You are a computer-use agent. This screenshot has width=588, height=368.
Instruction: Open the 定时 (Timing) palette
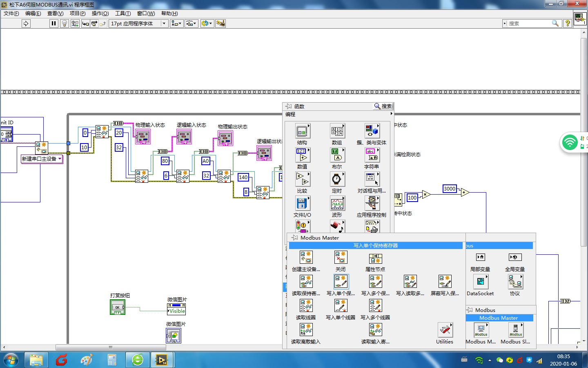[x=336, y=180]
